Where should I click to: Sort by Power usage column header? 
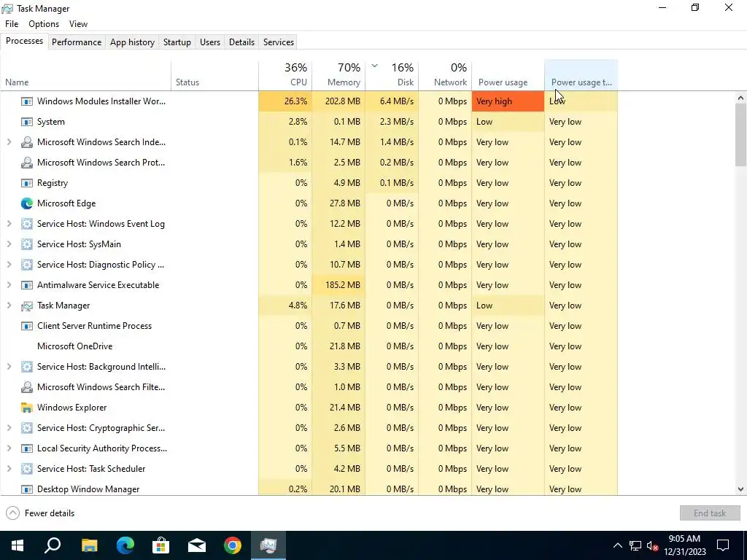click(x=508, y=75)
